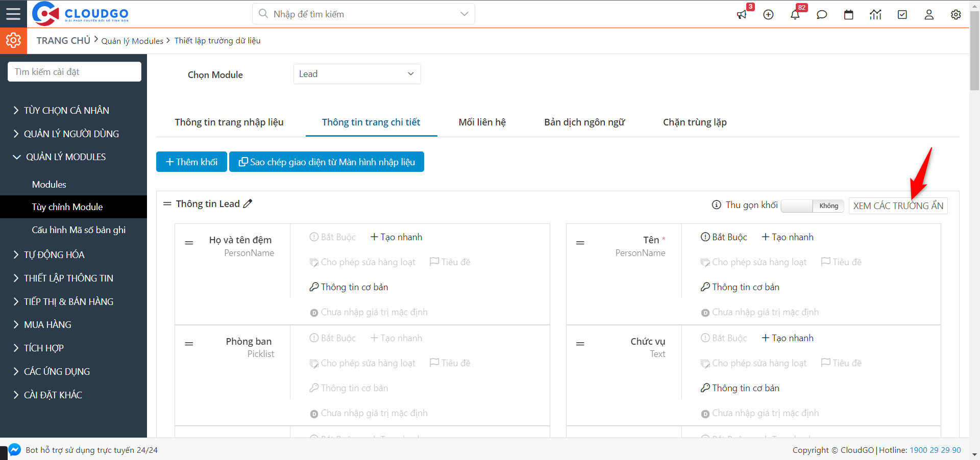Open the calendar icon in header
The image size is (980, 460).
click(x=848, y=15)
